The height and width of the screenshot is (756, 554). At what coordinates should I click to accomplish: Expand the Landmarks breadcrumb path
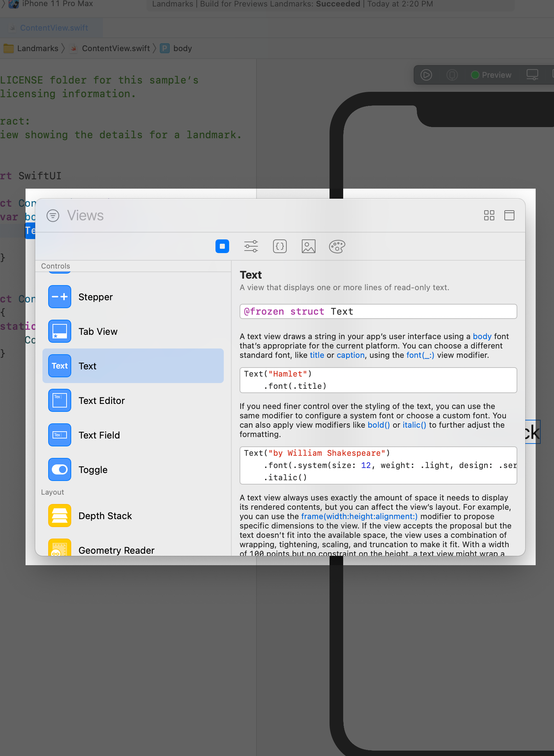pos(37,48)
